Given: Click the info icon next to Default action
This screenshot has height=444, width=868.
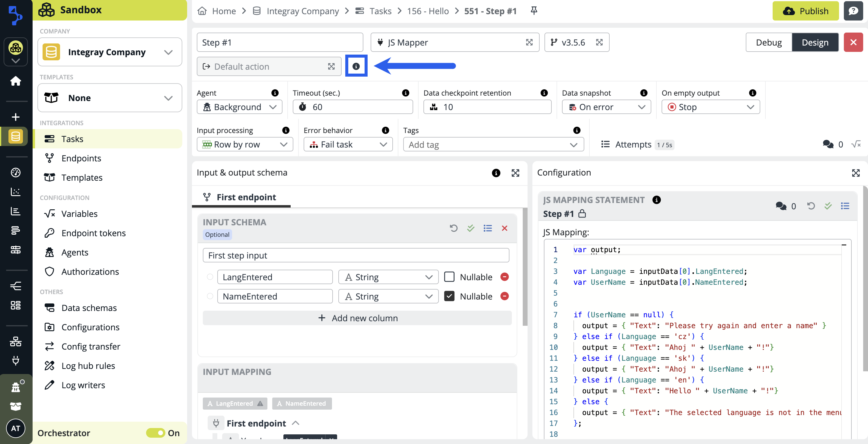Looking at the screenshot, I should 356,66.
